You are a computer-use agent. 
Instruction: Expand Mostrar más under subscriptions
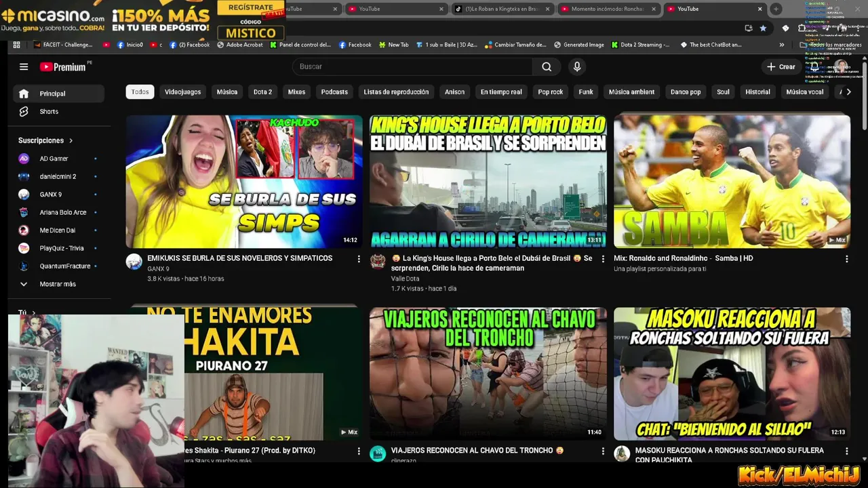coord(58,284)
